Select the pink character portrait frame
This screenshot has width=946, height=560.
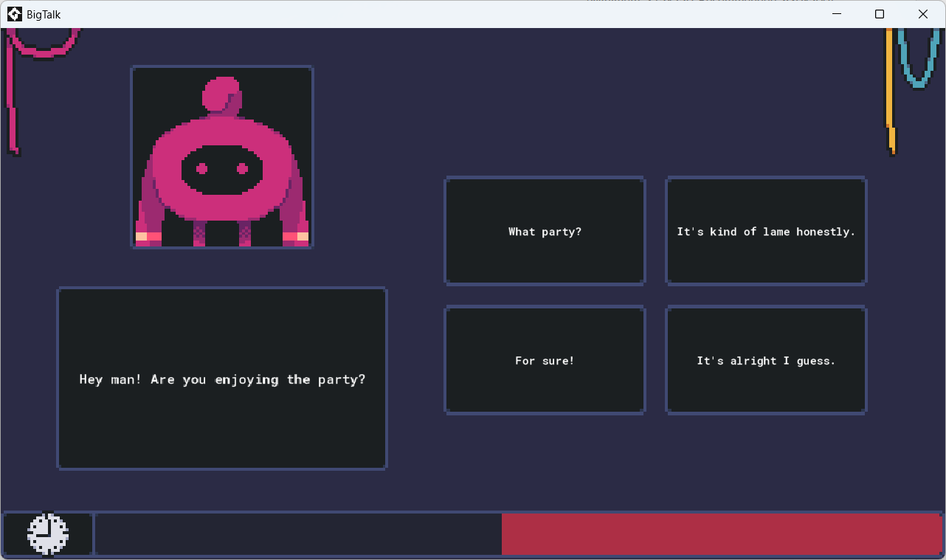pyautogui.click(x=222, y=157)
